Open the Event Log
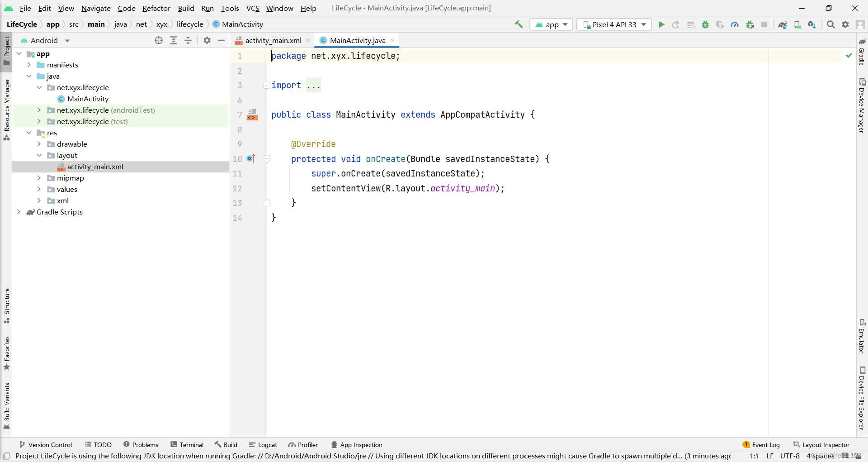 pyautogui.click(x=761, y=445)
